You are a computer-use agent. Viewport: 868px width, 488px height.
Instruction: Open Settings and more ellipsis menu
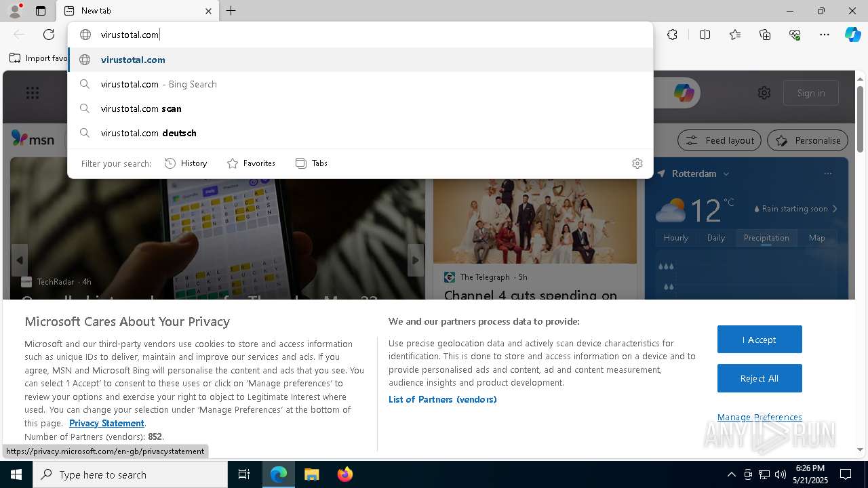coord(825,35)
